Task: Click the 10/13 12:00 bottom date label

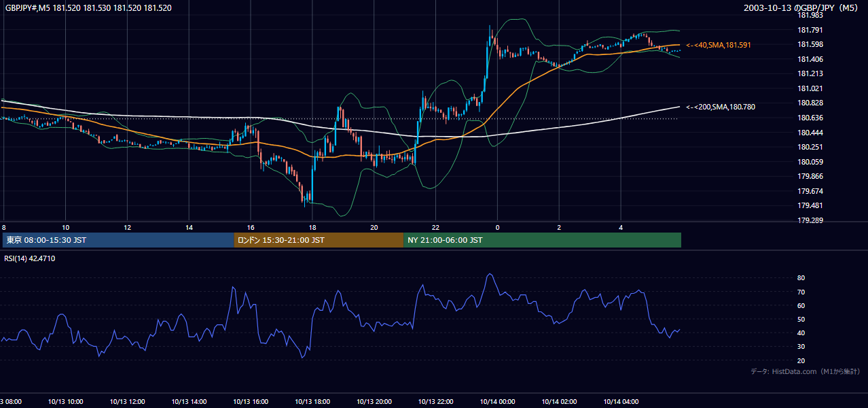Action: (x=127, y=401)
